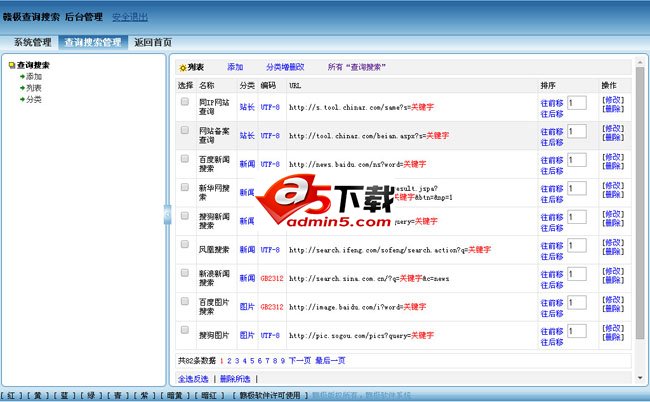
Task: Click the 所有“查询搜索” filter link
Action: click(x=357, y=67)
